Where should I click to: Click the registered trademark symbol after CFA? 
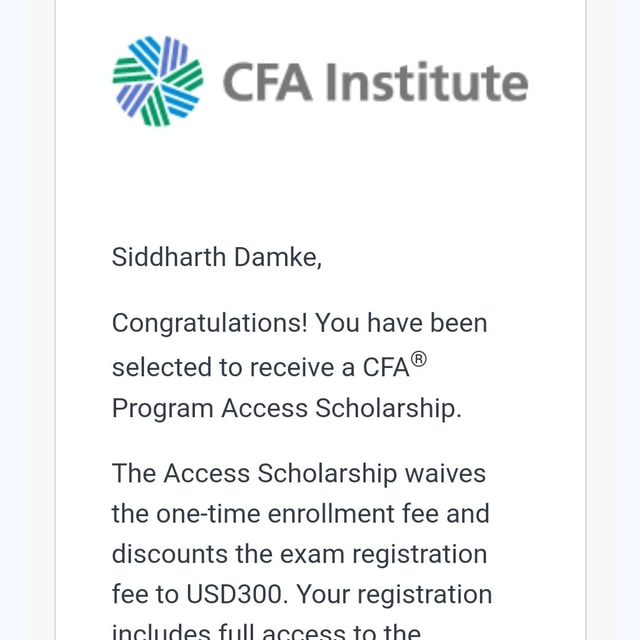pos(419,359)
